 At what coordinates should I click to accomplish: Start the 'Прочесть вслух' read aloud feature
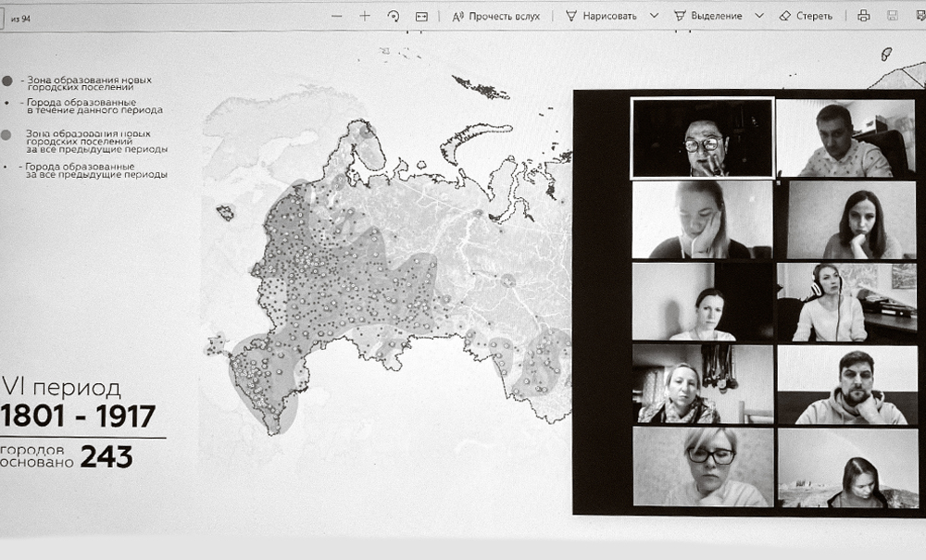pyautogui.click(x=496, y=16)
